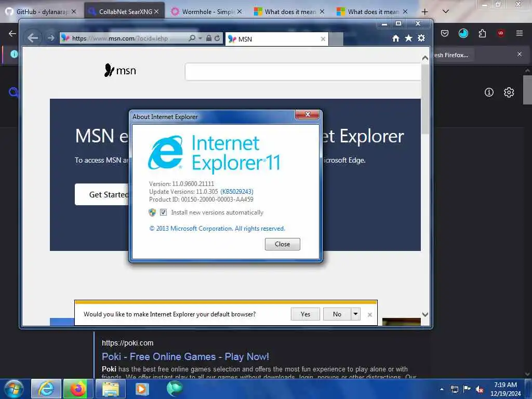Close the Wormhole tab in Firefox
Image resolution: width=532 pixels, height=399 pixels.
(240, 12)
